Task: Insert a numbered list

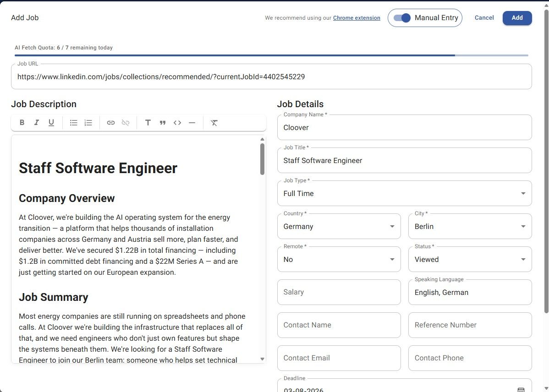Action: tap(88, 123)
